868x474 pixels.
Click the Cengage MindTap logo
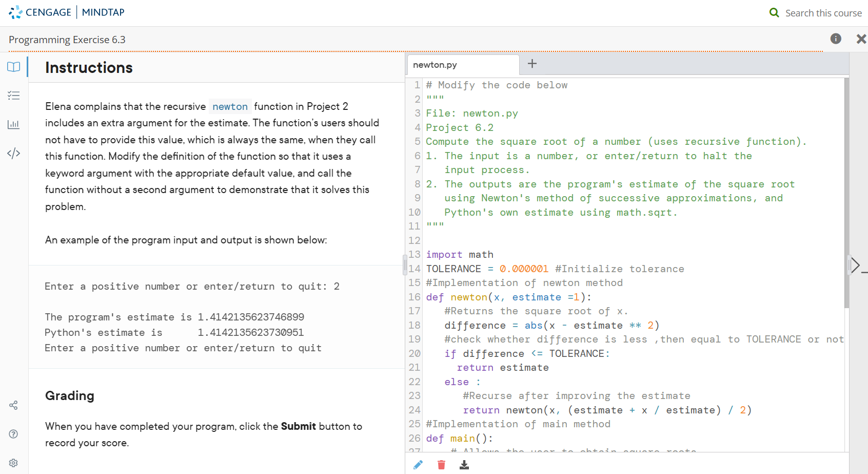click(x=67, y=12)
